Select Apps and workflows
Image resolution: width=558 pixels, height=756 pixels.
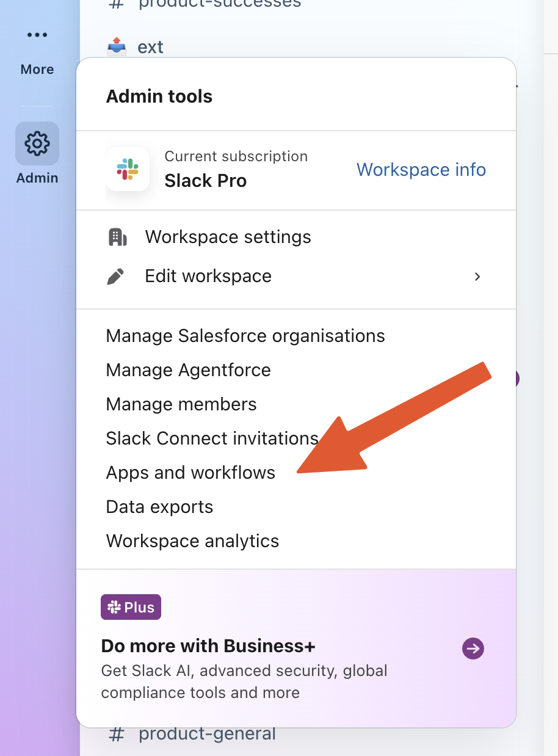(x=190, y=473)
